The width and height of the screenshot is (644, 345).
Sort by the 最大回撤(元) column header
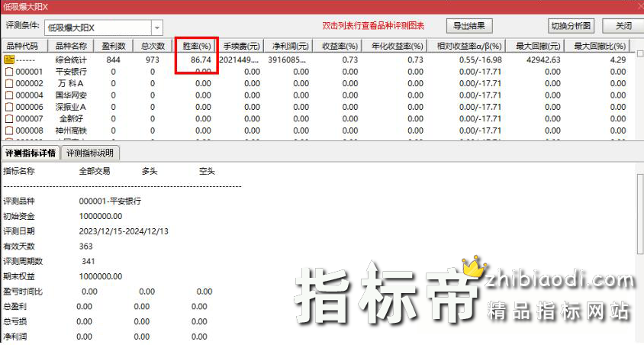point(535,46)
